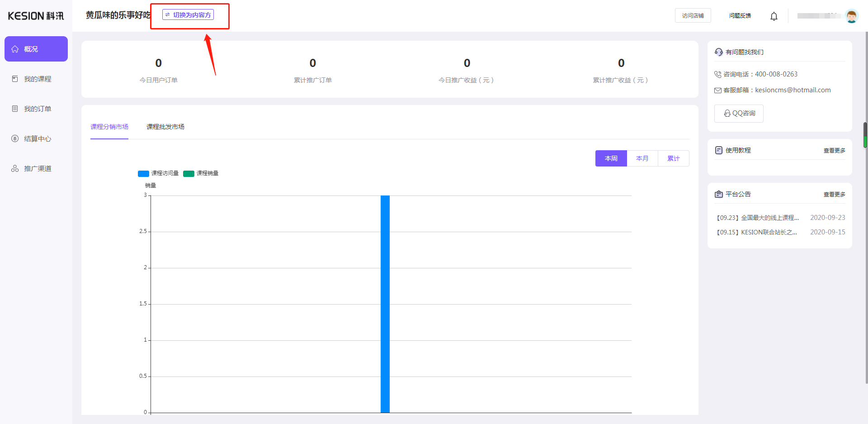Switch to 课程分销市场 tab
The image size is (868, 424).
(109, 127)
